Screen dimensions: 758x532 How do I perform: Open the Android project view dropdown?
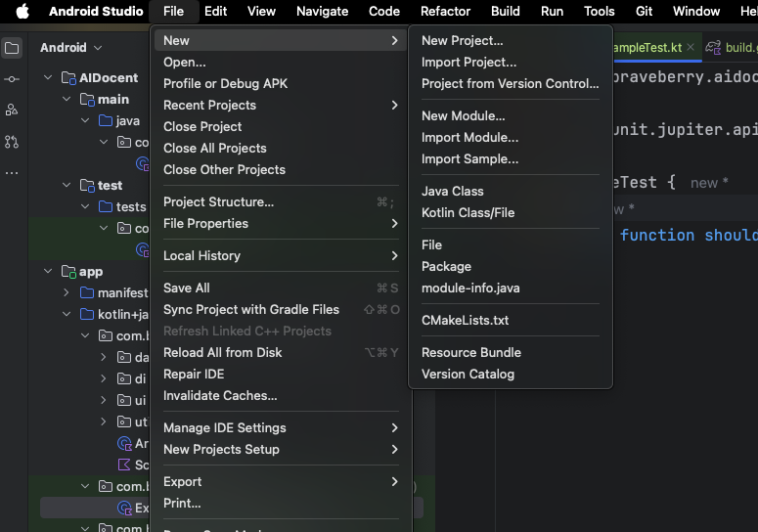(71, 47)
